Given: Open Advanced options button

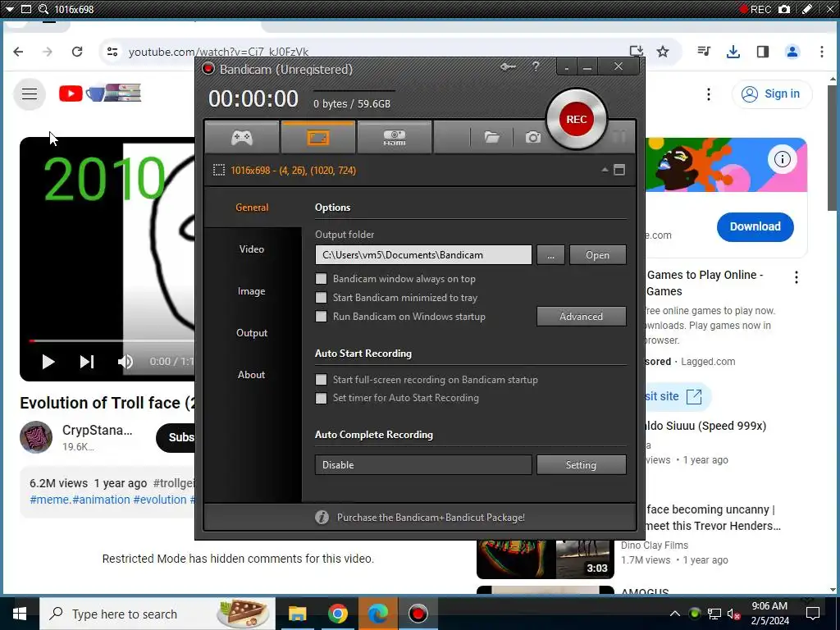Looking at the screenshot, I should click(582, 316).
